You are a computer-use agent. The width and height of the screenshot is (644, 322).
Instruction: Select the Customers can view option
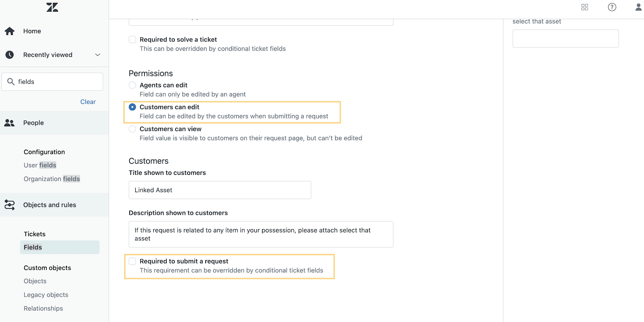(132, 129)
